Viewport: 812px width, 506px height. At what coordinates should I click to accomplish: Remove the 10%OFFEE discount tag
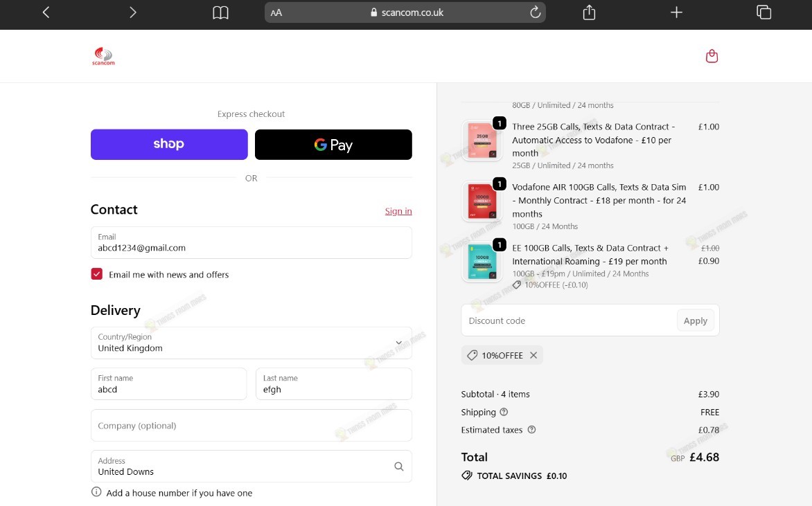[533, 355]
